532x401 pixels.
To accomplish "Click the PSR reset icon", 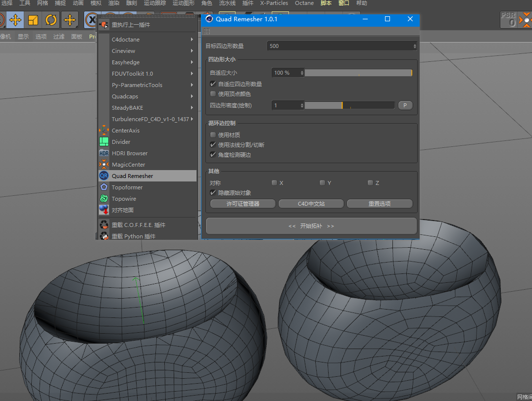I will point(508,20).
